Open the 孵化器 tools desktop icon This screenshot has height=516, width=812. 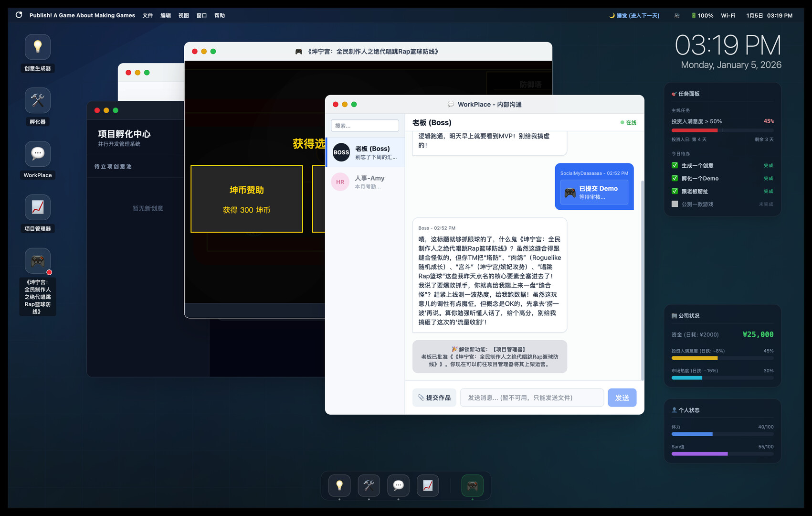(38, 101)
